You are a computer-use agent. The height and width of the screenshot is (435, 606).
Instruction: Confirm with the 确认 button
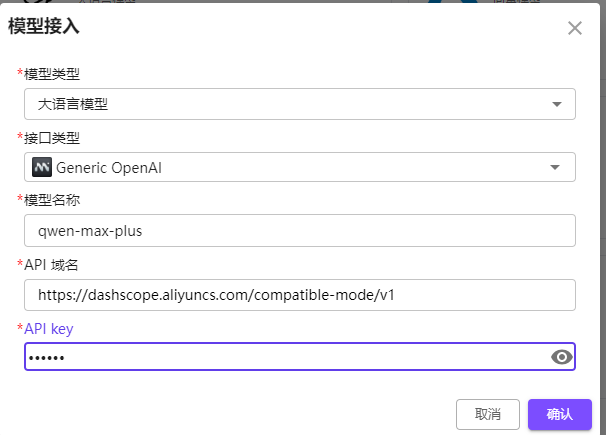coord(560,414)
